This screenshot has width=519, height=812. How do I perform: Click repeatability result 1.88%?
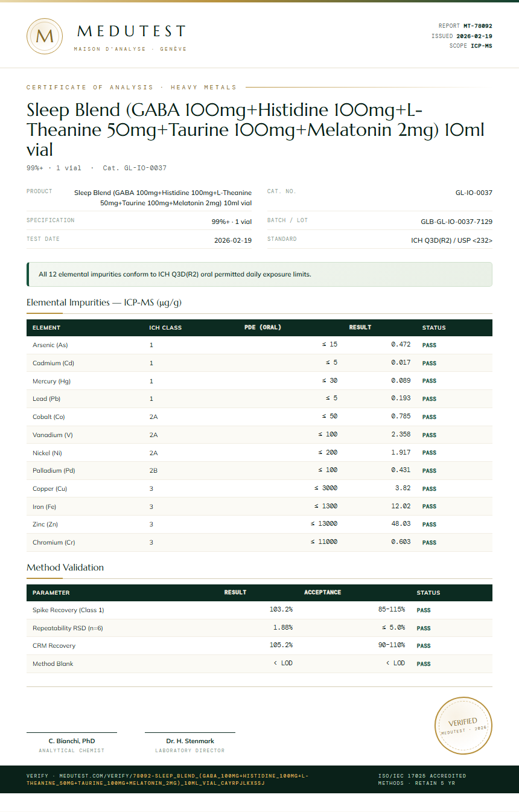[x=283, y=628]
